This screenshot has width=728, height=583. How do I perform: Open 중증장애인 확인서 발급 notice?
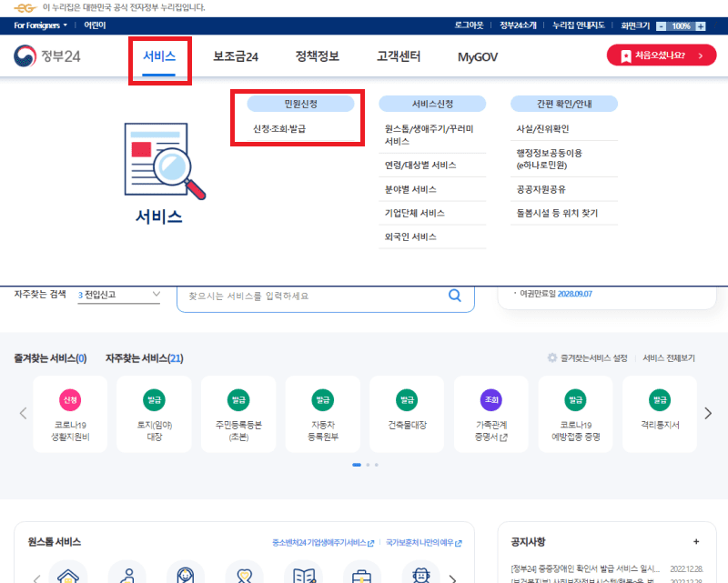coord(585,568)
